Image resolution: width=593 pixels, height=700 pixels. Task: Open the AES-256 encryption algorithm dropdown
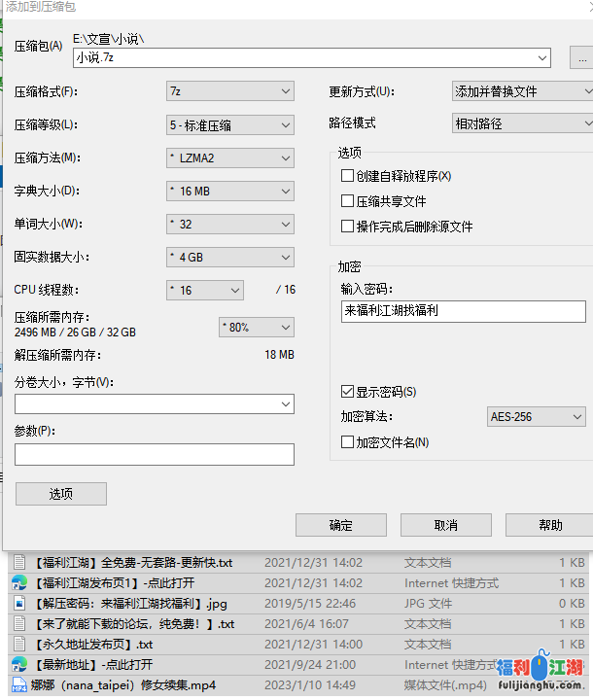tap(536, 417)
